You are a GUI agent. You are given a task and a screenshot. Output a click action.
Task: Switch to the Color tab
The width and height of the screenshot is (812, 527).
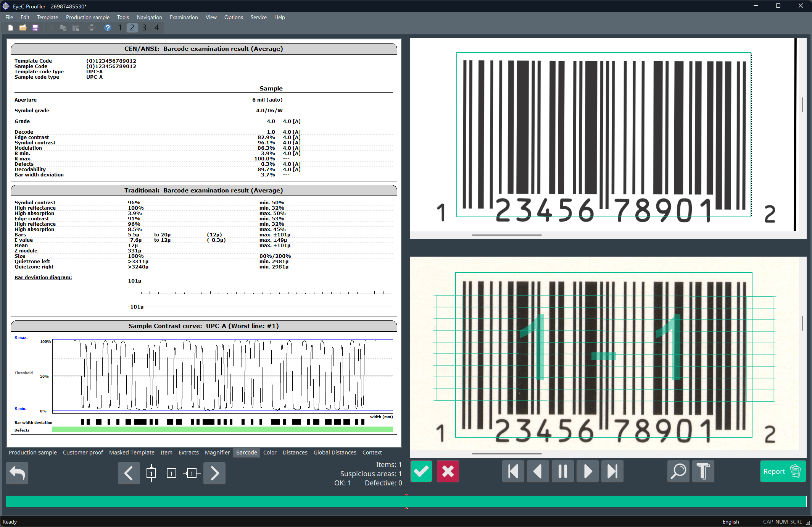(x=270, y=453)
